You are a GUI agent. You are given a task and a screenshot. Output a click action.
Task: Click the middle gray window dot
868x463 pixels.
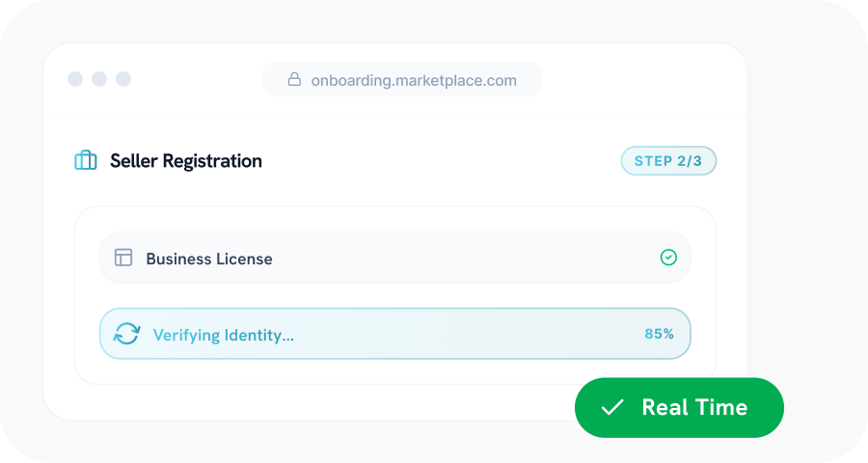[x=99, y=79]
